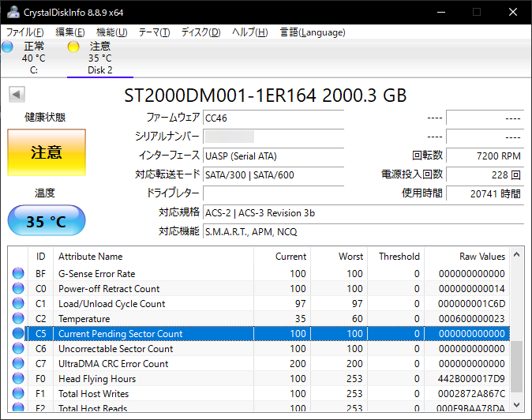Image resolution: width=532 pixels, height=420 pixels.
Task: Click the blurred serial number field
Action: [273, 137]
